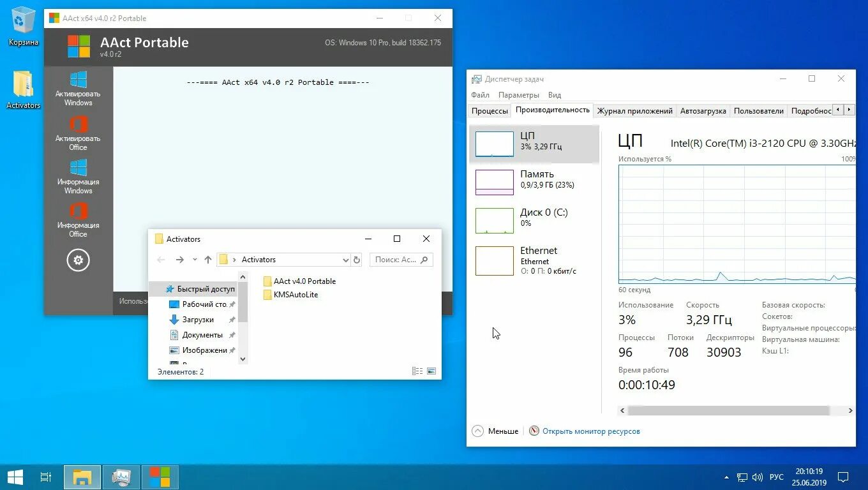Switch to the Performance tab
The height and width of the screenshot is (490, 868).
tap(553, 110)
